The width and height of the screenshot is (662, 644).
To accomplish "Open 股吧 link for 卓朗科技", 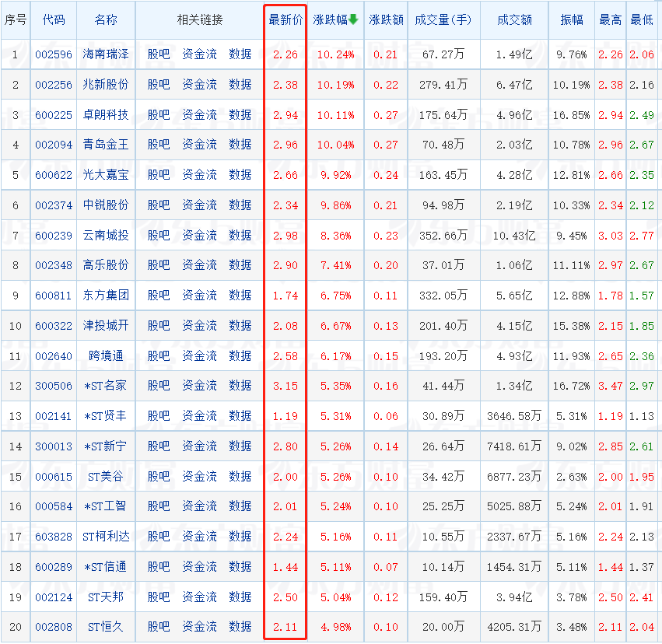I will coord(159,115).
